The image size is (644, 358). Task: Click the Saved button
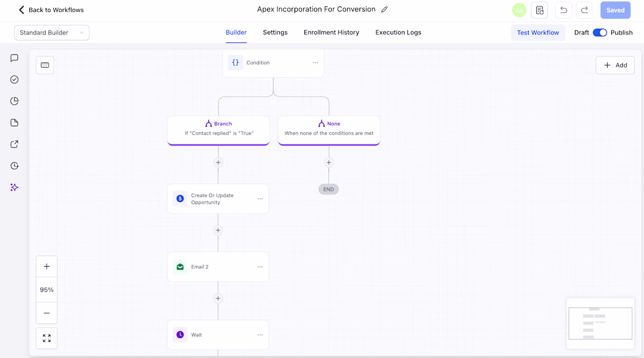(615, 11)
